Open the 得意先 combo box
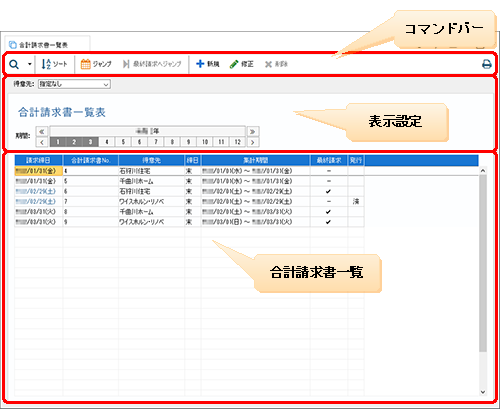Image resolution: width=500 pixels, height=409 pixels. [x=74, y=84]
